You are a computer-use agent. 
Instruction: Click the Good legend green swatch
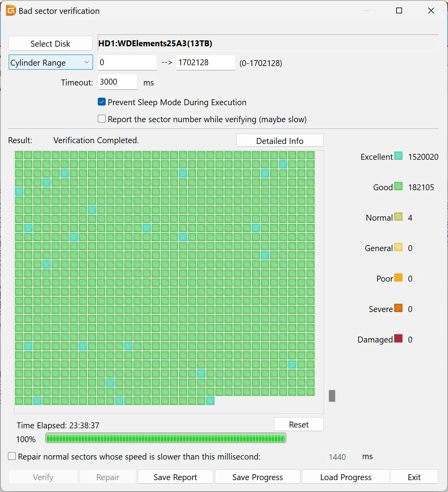coord(399,187)
